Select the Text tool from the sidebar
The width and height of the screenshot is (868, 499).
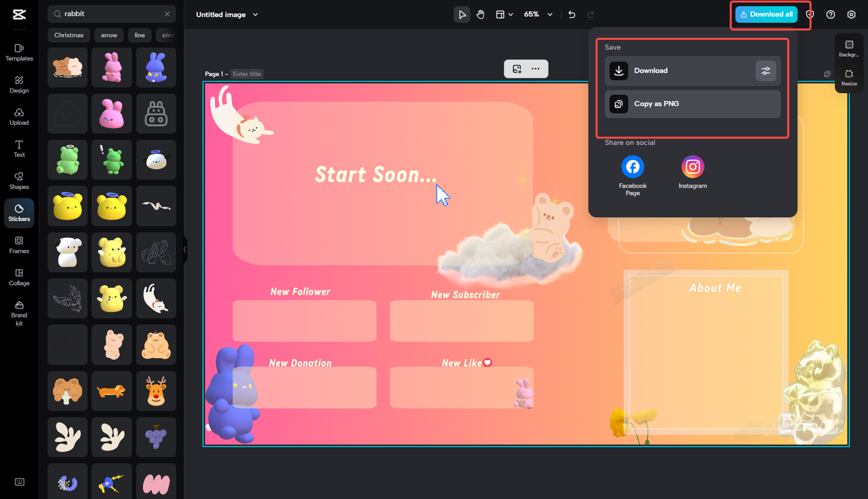click(18, 148)
